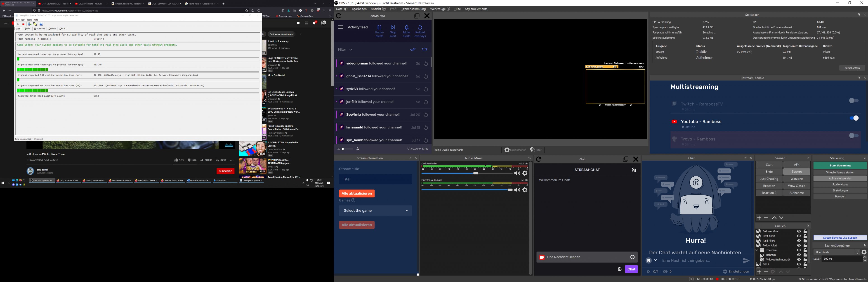This screenshot has width=868, height=282.
Task: Select the Just Chatting scene
Action: coord(769,179)
